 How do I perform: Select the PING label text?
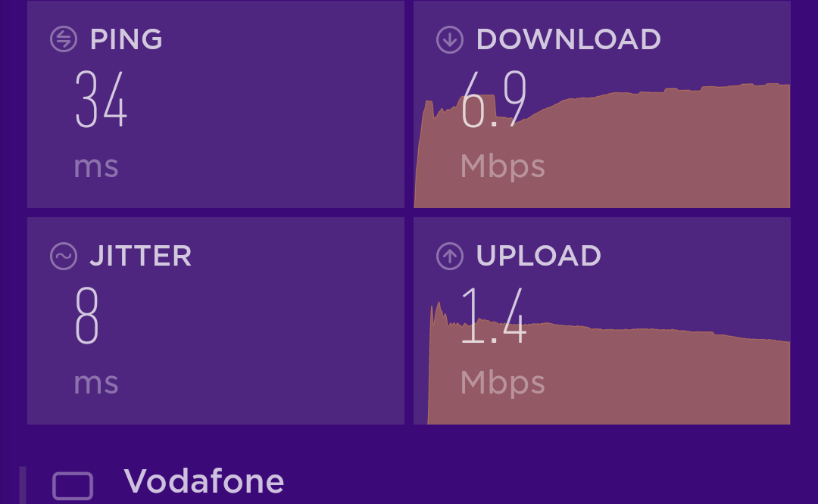[x=126, y=39]
